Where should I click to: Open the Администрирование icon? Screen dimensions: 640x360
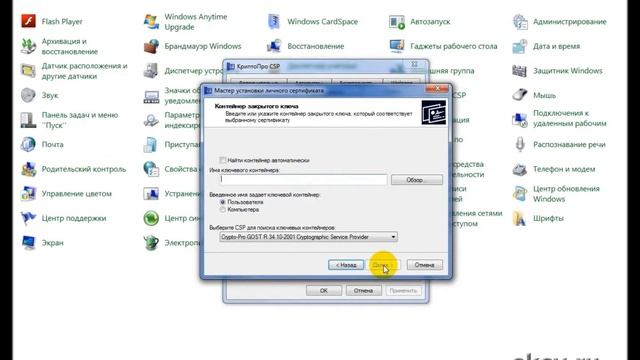[520, 22]
